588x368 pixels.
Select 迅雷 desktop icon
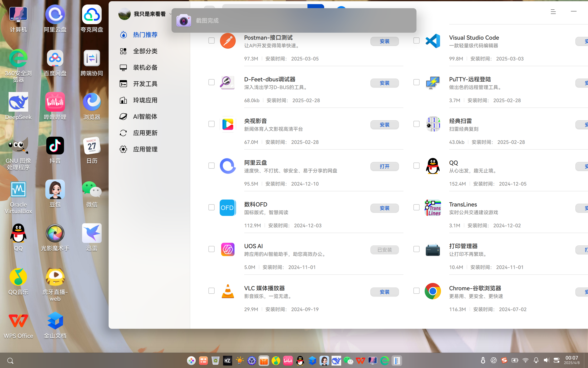tap(92, 238)
